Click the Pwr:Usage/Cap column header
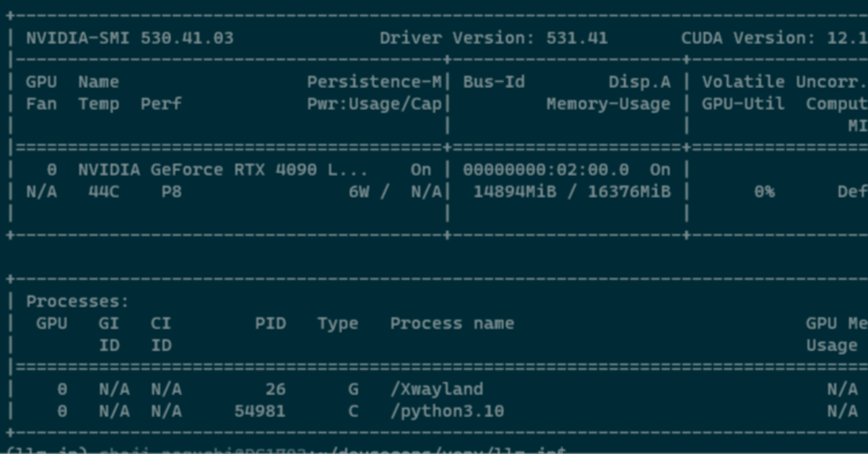This screenshot has width=868, height=454. pyautogui.click(x=376, y=103)
